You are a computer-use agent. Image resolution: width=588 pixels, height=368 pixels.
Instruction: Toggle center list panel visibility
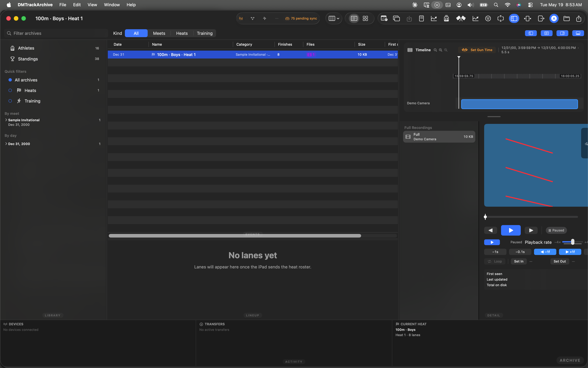point(547,33)
